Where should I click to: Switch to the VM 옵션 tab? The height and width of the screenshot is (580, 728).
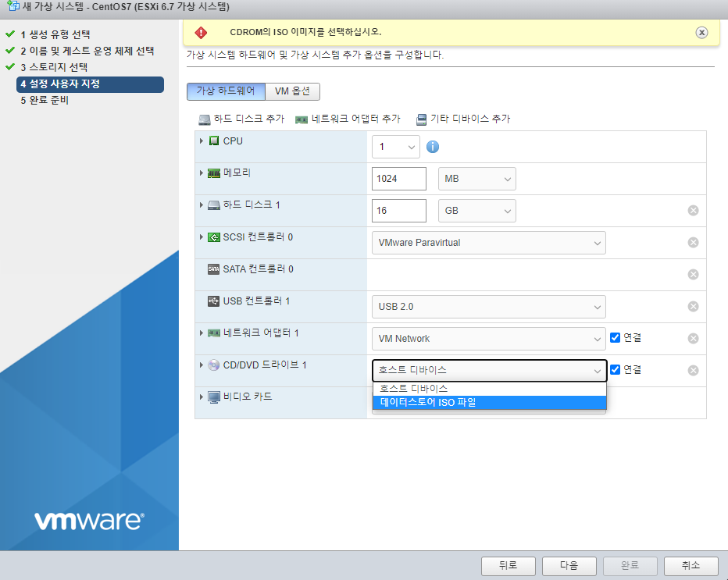click(x=292, y=91)
